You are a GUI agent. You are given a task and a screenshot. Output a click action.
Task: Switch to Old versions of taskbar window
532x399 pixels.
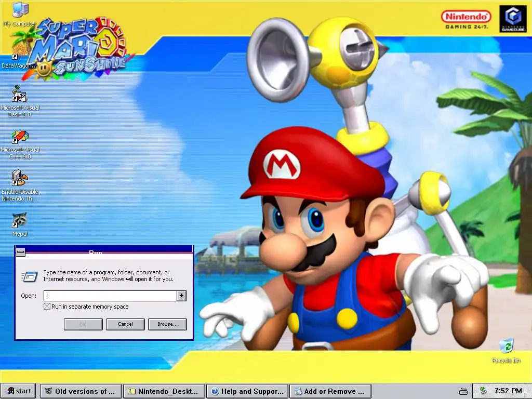tap(81, 391)
